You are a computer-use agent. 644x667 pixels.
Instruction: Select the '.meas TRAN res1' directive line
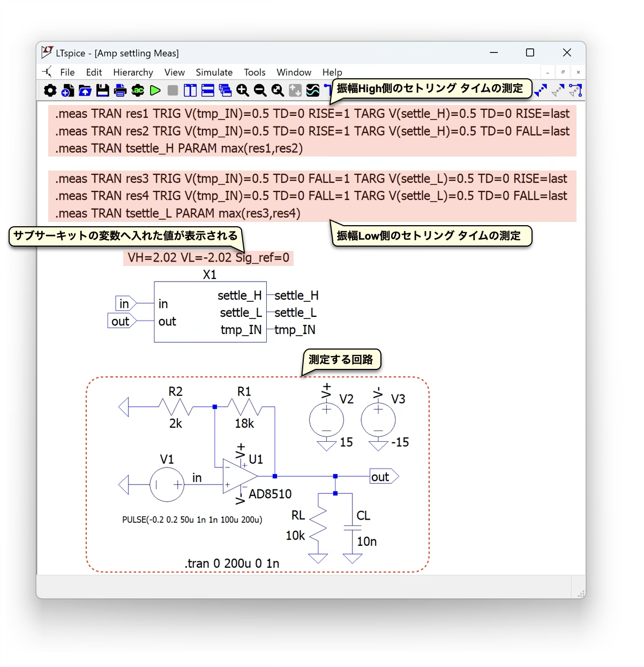point(312,114)
